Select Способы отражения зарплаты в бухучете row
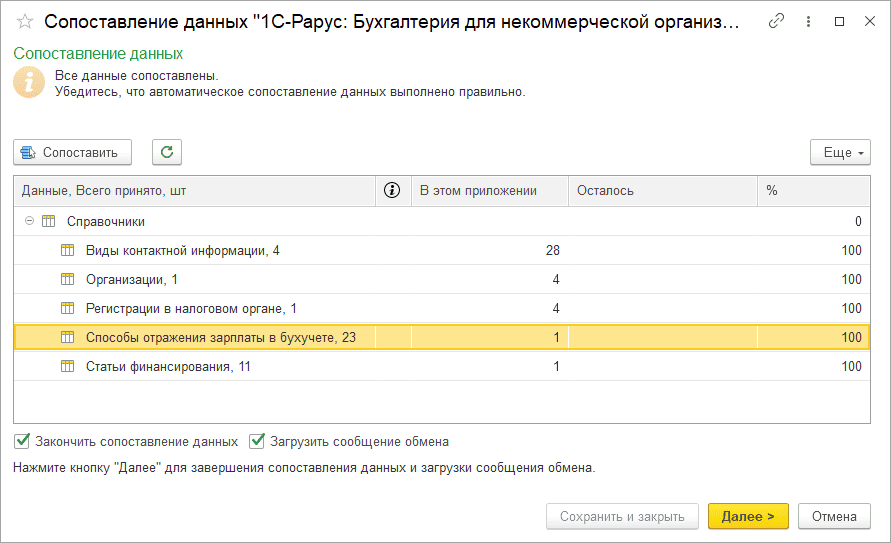This screenshot has width=891, height=543. click(x=442, y=337)
